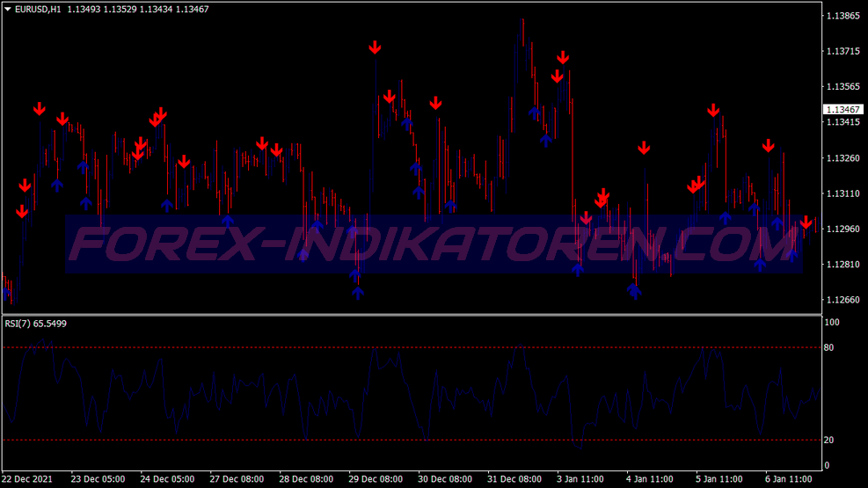Click the open price value 1.13493

click(x=84, y=10)
